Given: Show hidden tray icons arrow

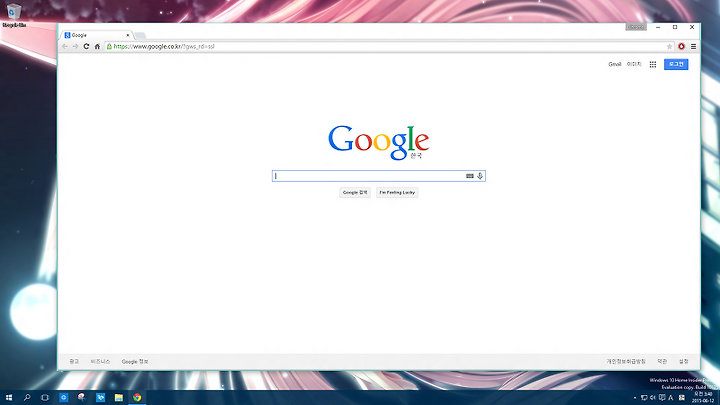Looking at the screenshot, I should click(x=635, y=398).
